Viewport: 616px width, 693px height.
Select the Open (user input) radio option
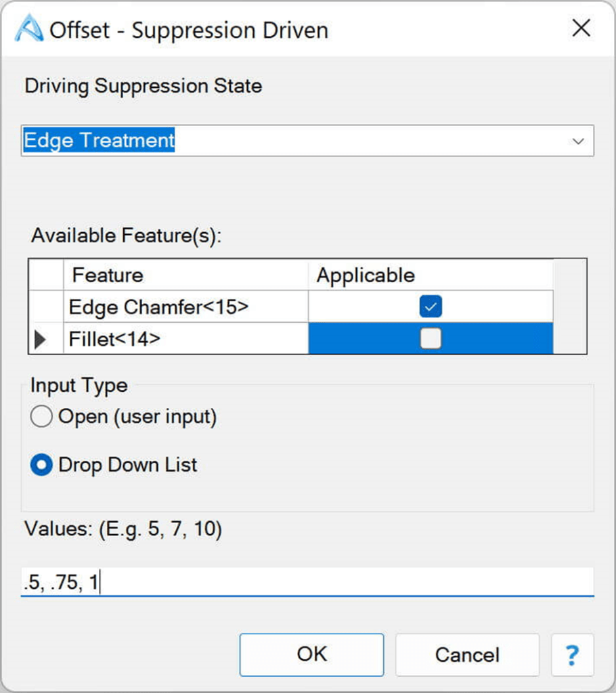[41, 417]
